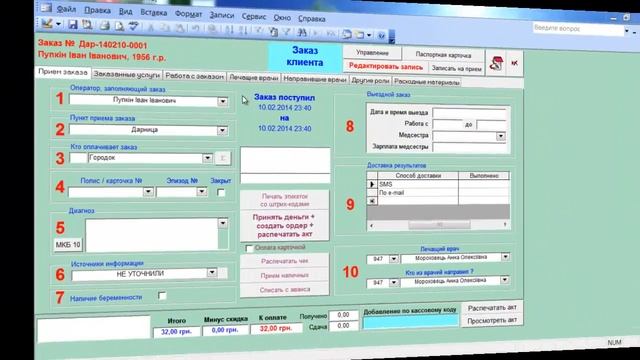Click the Copy toolbar icon
The width and height of the screenshot is (640, 360).
coord(165,28)
